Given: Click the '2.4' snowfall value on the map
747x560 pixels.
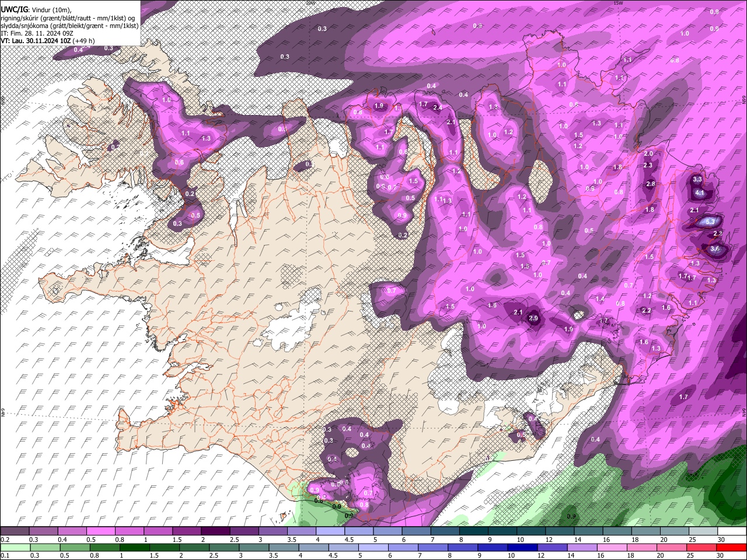Looking at the screenshot, I should click(437, 107).
